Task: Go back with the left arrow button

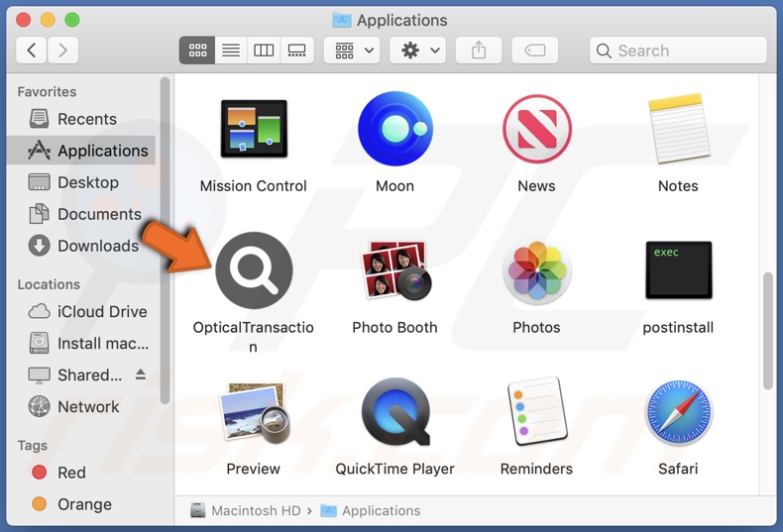Action: coord(32,51)
